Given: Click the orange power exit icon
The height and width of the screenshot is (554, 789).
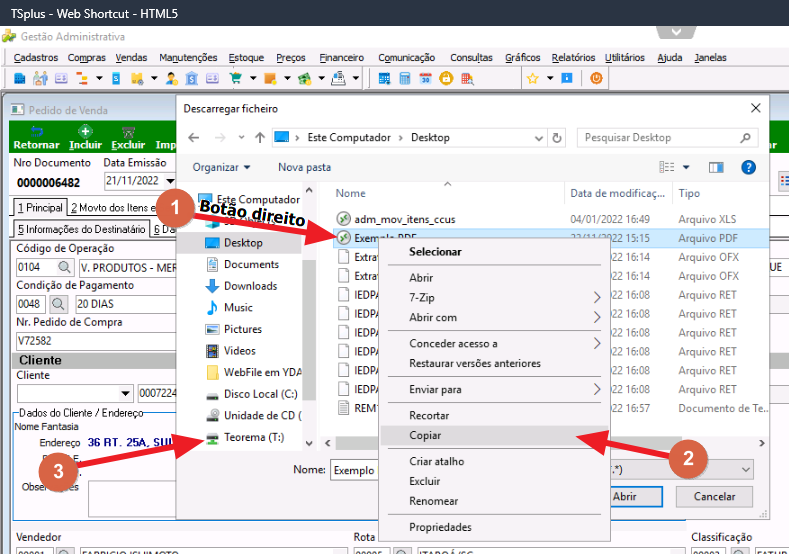Looking at the screenshot, I should (x=596, y=78).
